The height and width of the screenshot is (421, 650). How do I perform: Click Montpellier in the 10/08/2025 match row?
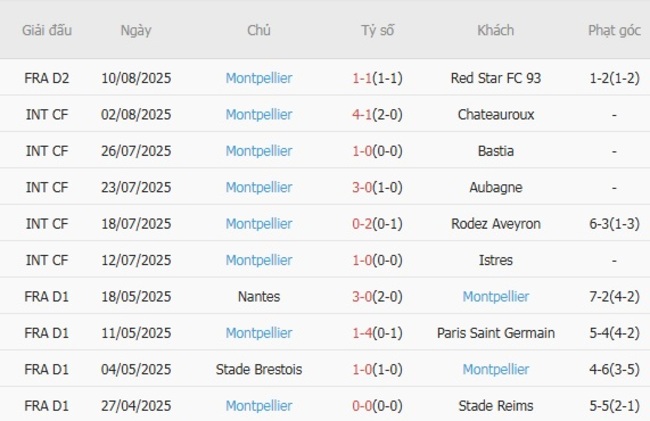click(x=259, y=78)
